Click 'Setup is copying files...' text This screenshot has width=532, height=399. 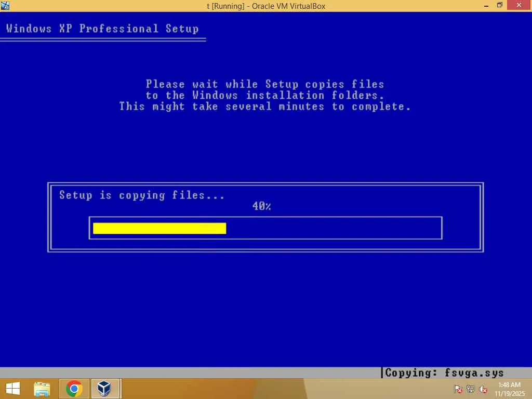142,195
